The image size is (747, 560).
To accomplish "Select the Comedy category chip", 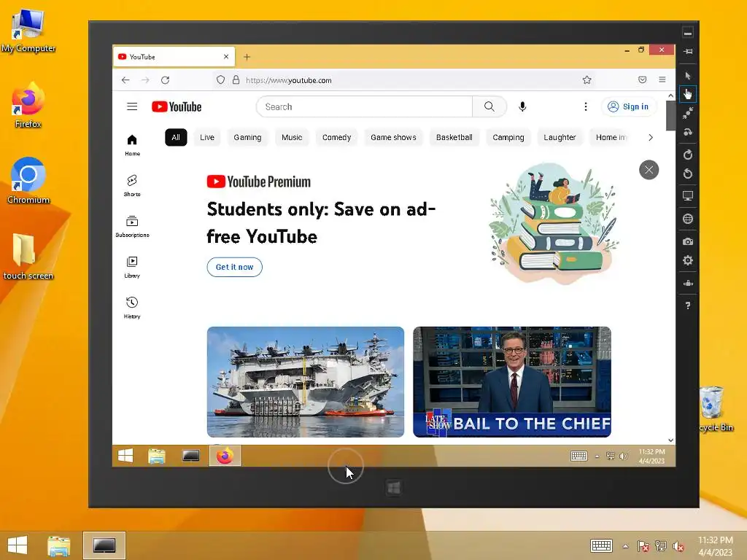I will coord(336,137).
